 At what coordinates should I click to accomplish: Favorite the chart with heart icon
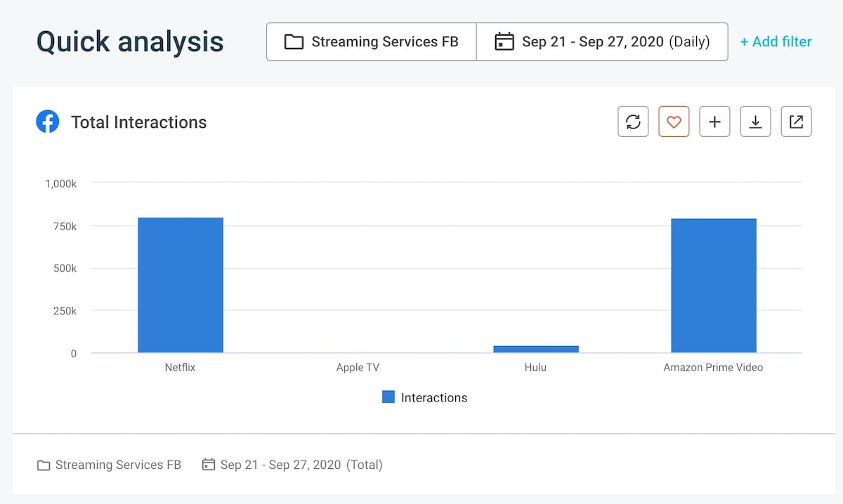click(674, 121)
